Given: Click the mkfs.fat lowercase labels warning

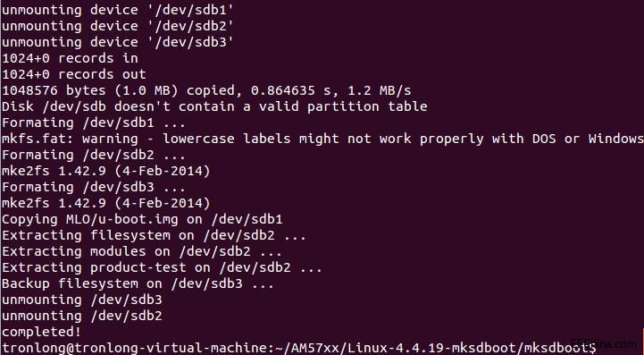Looking at the screenshot, I should pyautogui.click(x=322, y=139).
